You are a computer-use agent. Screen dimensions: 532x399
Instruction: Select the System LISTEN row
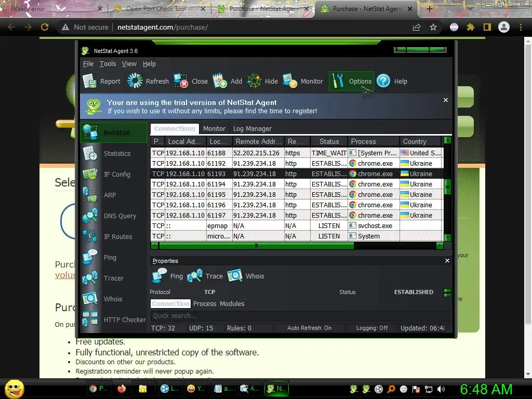click(297, 236)
